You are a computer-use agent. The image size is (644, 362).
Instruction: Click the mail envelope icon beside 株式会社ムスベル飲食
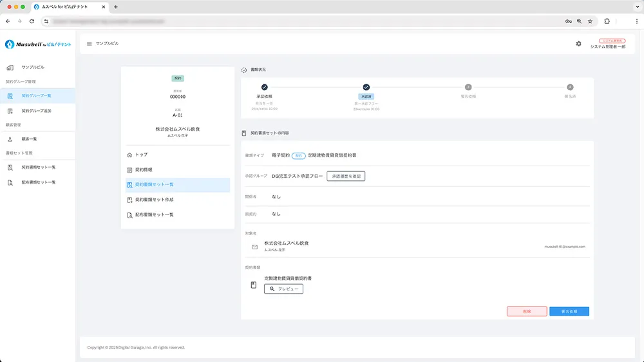[254, 247]
